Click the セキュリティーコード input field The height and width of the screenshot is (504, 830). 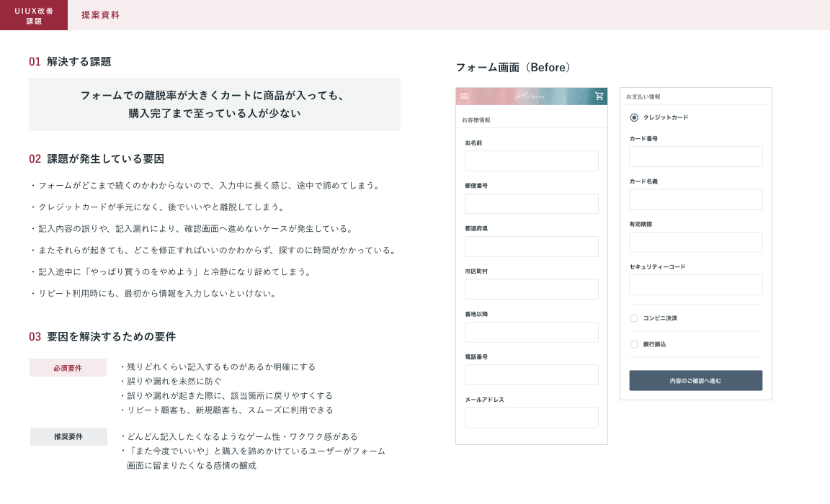[x=695, y=284]
